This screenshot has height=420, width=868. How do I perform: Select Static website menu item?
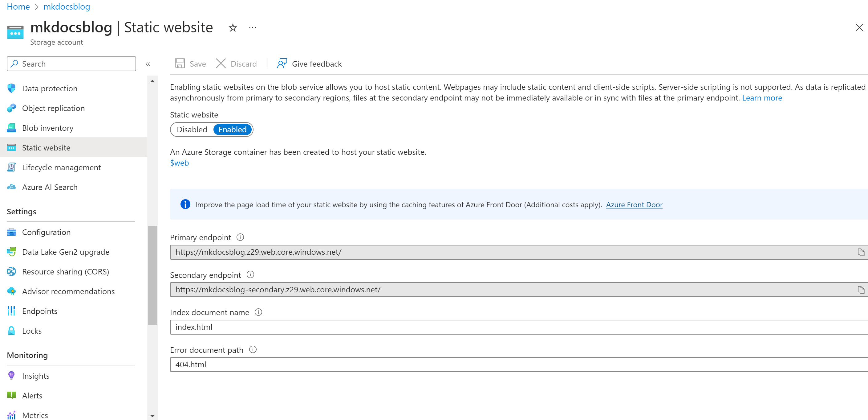(x=73, y=148)
